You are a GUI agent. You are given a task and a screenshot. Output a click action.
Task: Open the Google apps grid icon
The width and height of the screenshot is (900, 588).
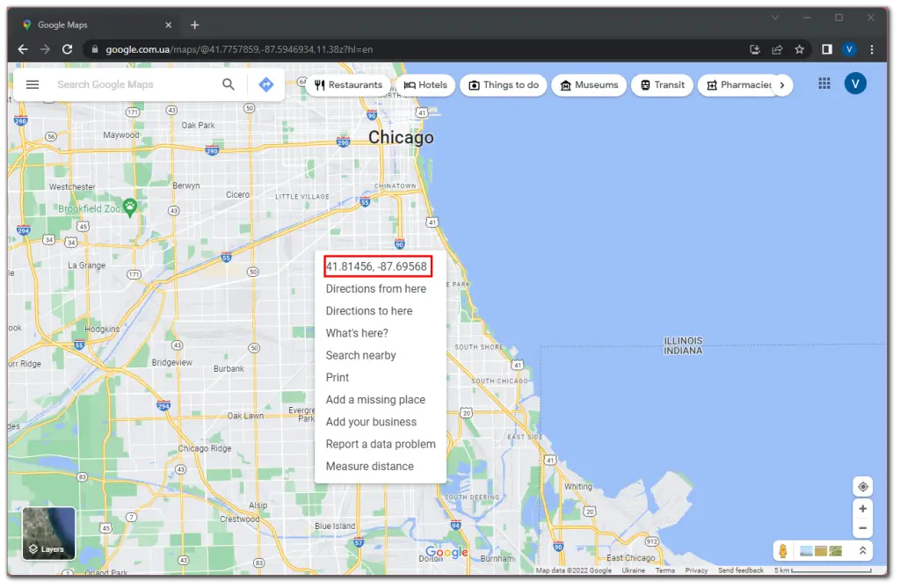click(x=824, y=83)
